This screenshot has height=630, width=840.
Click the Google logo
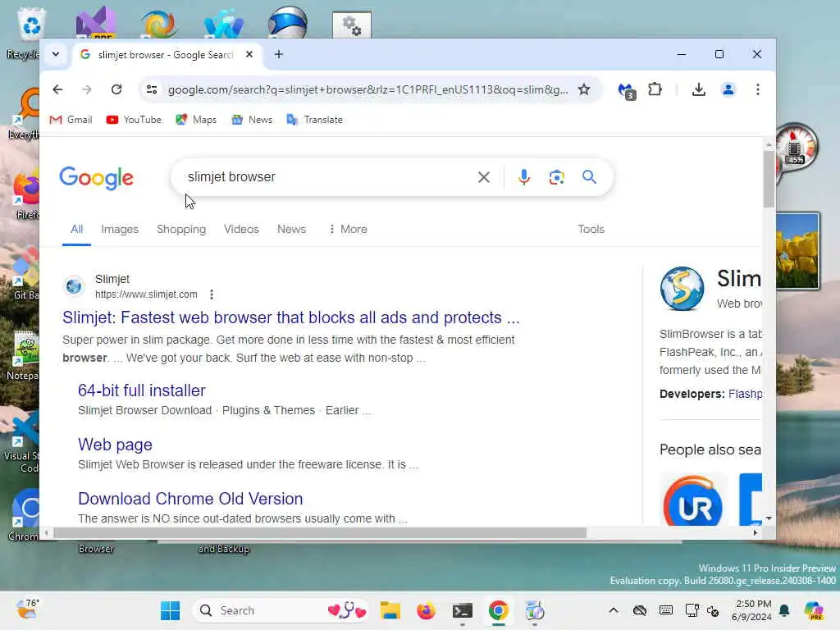(x=97, y=178)
